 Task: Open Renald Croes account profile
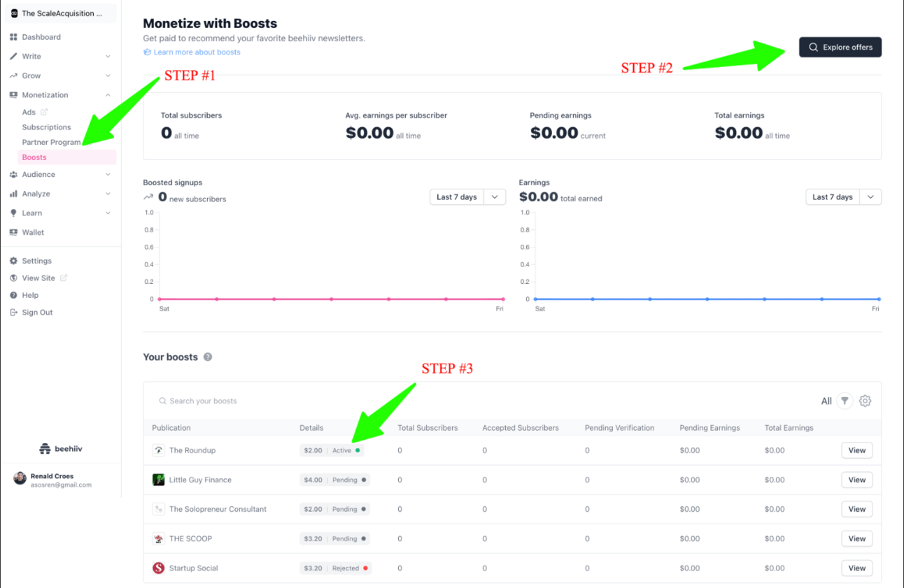click(52, 480)
